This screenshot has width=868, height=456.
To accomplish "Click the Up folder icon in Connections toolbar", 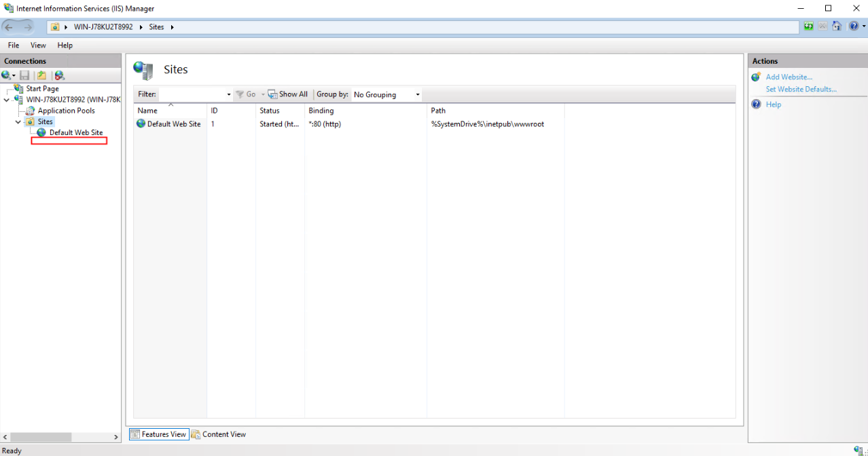I will click(42, 75).
